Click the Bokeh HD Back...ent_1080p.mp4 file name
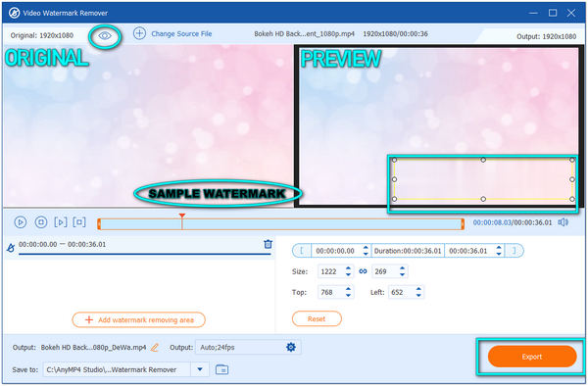 304,33
